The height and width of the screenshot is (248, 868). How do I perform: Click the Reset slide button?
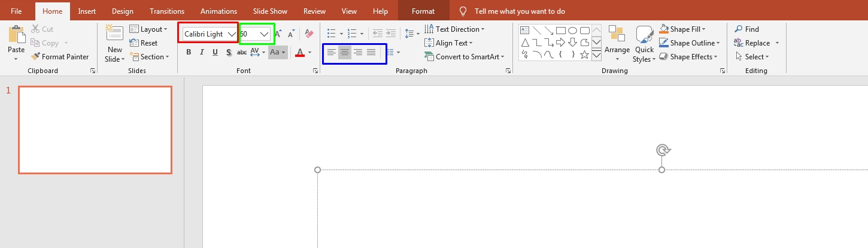[144, 43]
